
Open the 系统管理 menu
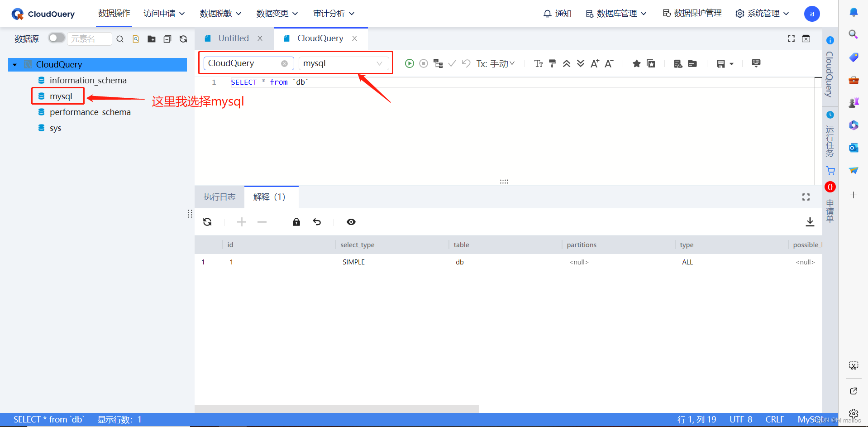point(763,14)
